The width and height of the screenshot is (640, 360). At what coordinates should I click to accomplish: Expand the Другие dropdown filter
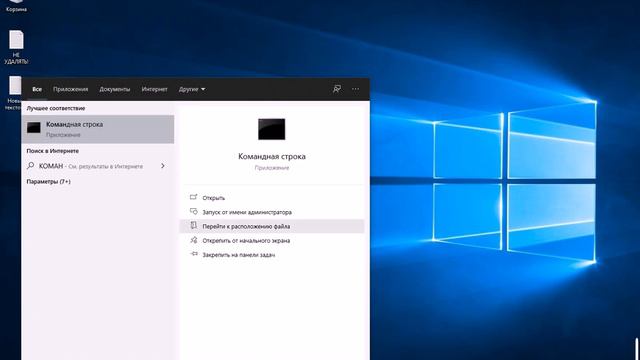point(192,89)
